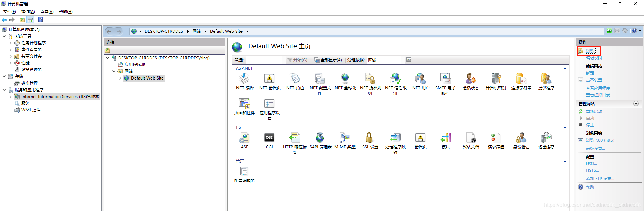Open the .NET 用户 icon

pos(420,78)
